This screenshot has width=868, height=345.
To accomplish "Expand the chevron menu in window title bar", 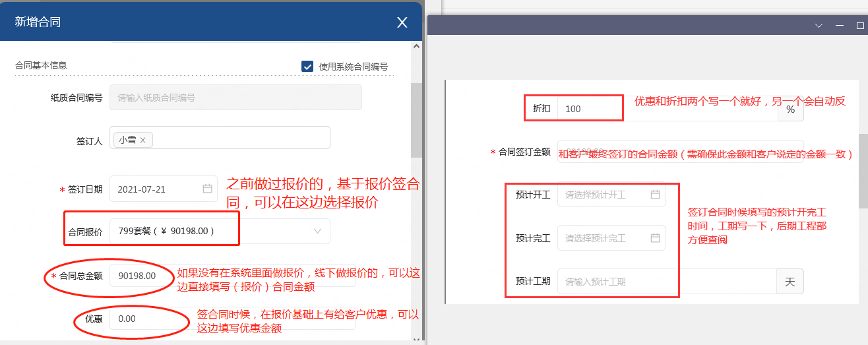I will click(819, 26).
